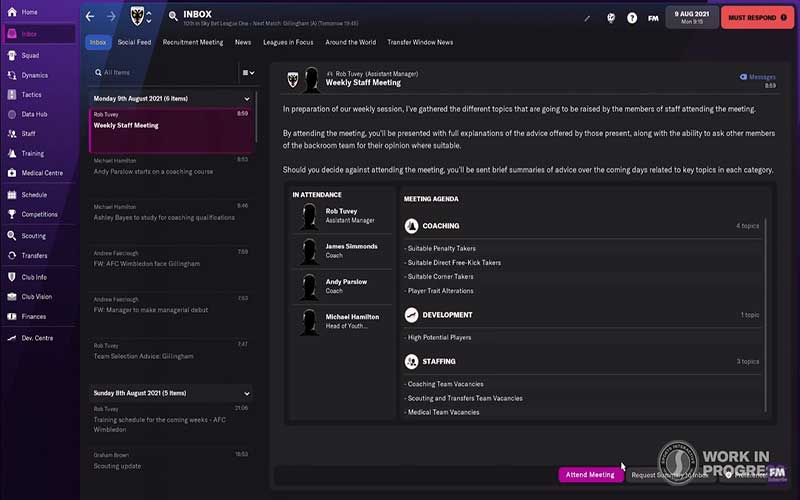Open the Tactics sidebar section
800x500 pixels.
pos(32,95)
